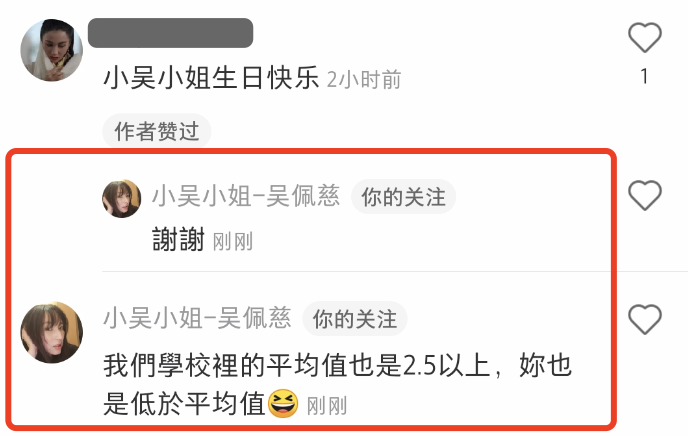The width and height of the screenshot is (688, 436).
Task: Select the comment text 小吴小姐生日快乐
Action: (211, 79)
